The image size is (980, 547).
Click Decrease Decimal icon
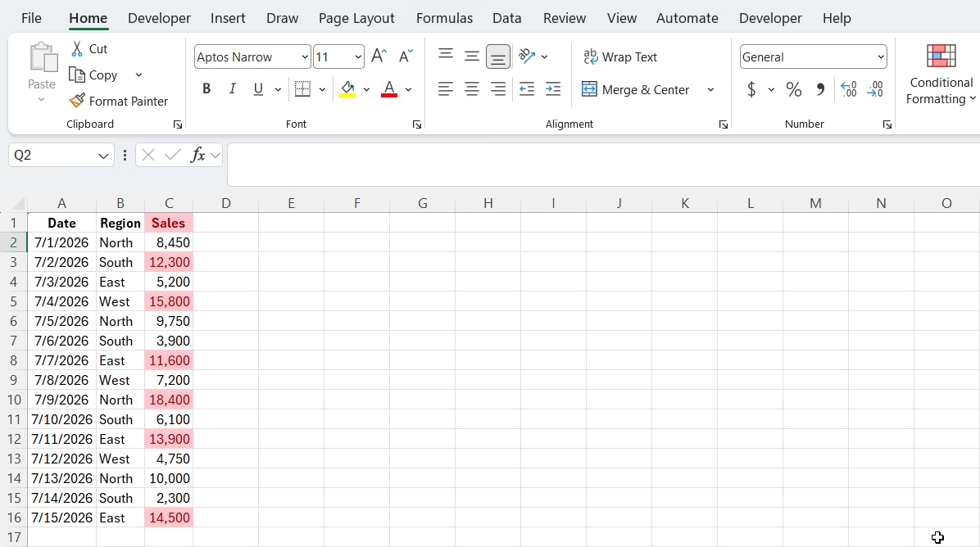point(875,89)
